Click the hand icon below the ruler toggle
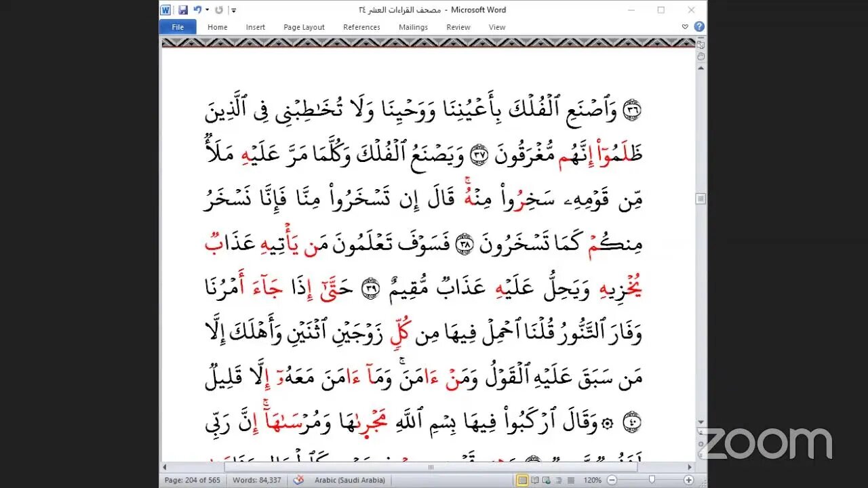This screenshot has width=868, height=488. coord(701,56)
